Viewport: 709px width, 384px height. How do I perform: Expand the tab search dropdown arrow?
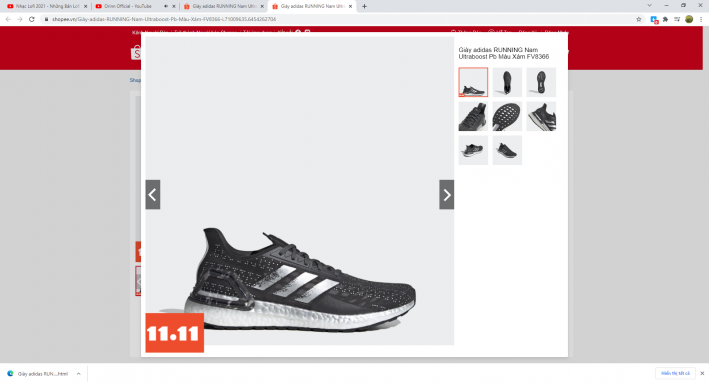pos(649,5)
